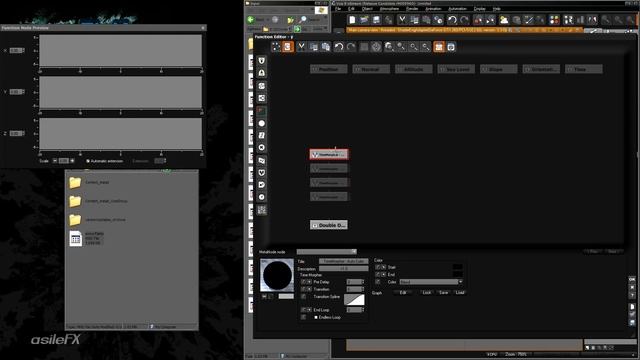Screen dimensions: 640x360
Task: Select the grid-pattern node icon at palette bottom
Action: tap(262, 210)
